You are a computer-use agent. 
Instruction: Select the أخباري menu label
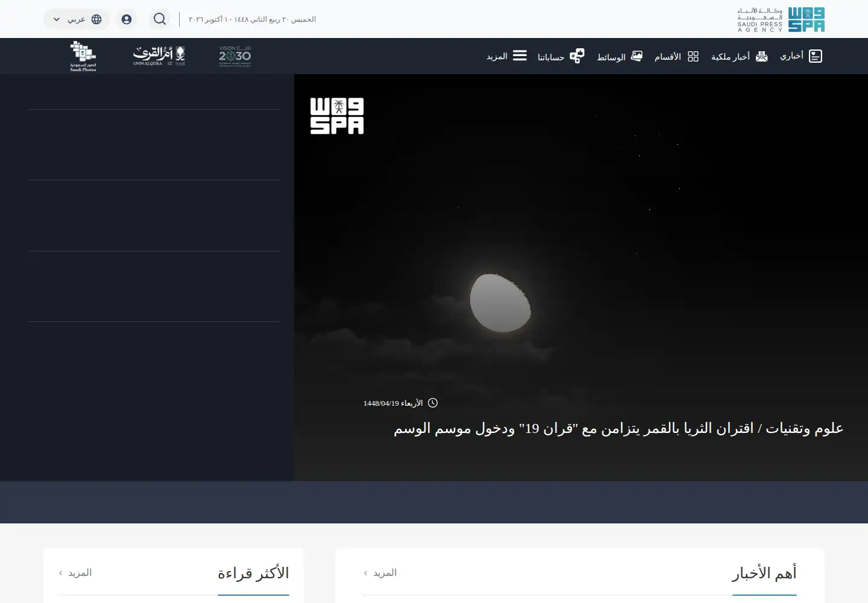click(x=791, y=56)
